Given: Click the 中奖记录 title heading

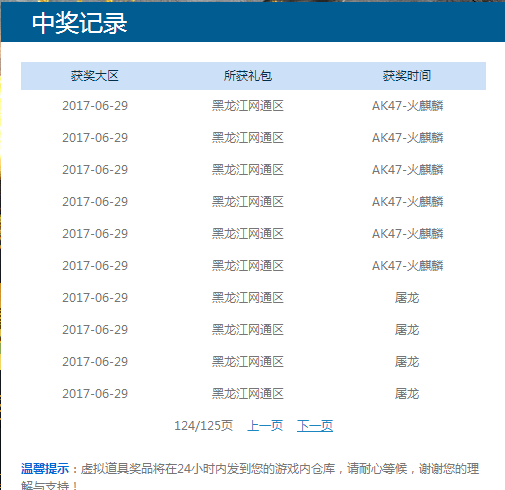Looking at the screenshot, I should point(80,23).
